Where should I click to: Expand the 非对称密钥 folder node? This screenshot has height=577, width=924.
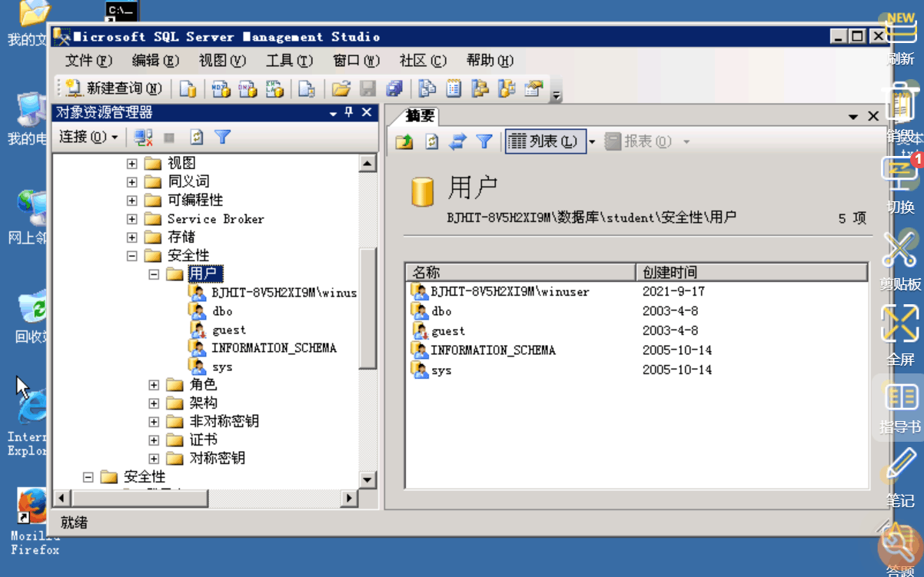click(x=154, y=422)
